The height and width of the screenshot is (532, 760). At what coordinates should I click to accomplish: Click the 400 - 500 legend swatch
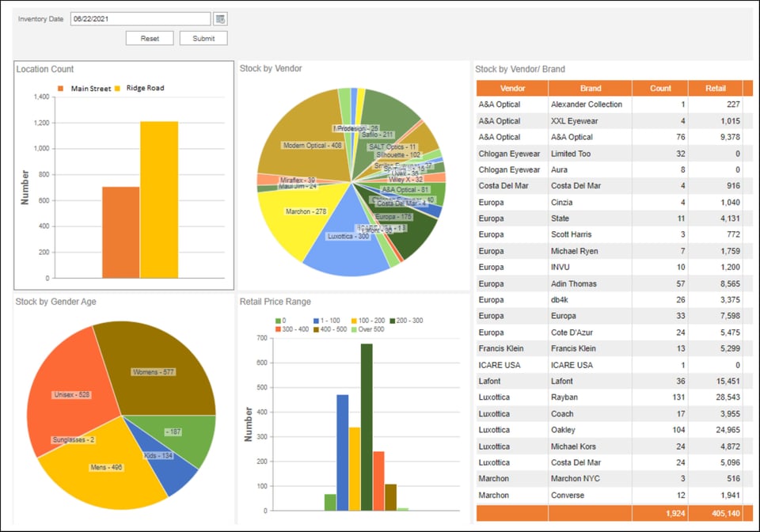(316, 329)
